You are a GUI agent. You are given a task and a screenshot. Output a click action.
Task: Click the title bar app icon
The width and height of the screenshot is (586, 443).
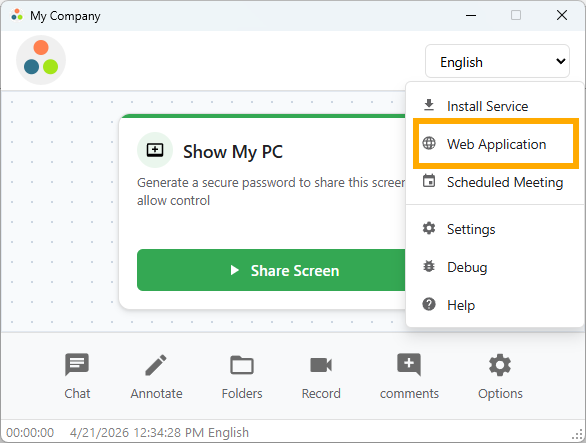pyautogui.click(x=17, y=15)
